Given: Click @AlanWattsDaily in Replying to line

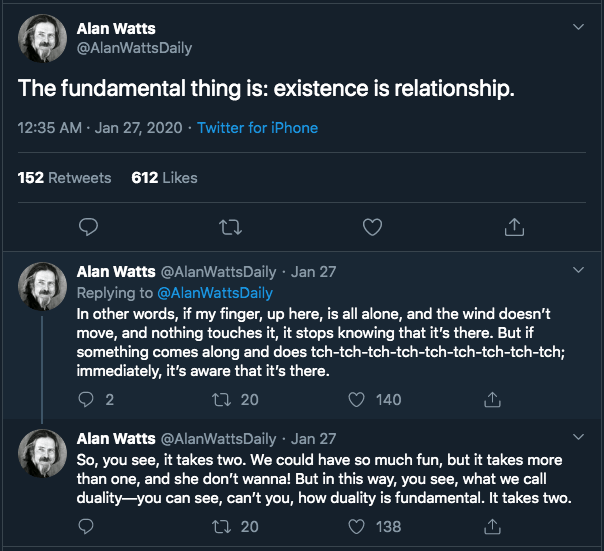Looking at the screenshot, I should click(214, 293).
